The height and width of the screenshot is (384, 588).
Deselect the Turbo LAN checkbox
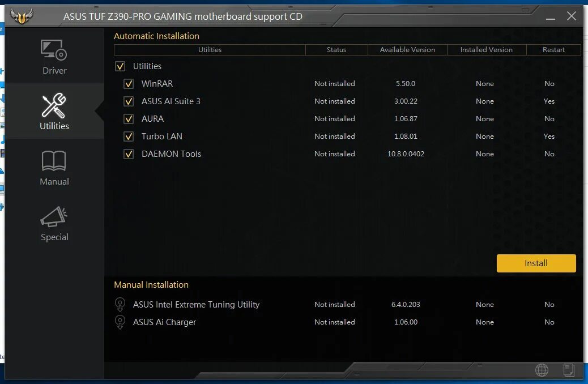129,136
